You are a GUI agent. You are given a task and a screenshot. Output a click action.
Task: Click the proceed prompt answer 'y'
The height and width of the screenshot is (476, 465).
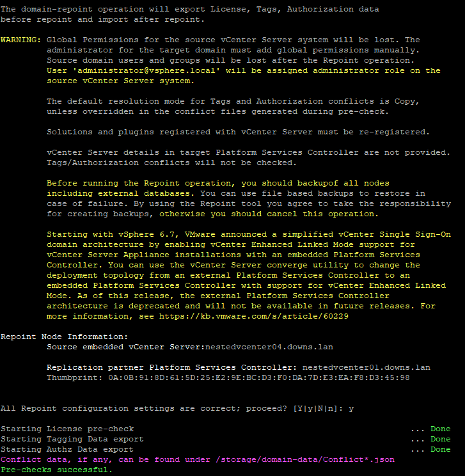[351, 408]
